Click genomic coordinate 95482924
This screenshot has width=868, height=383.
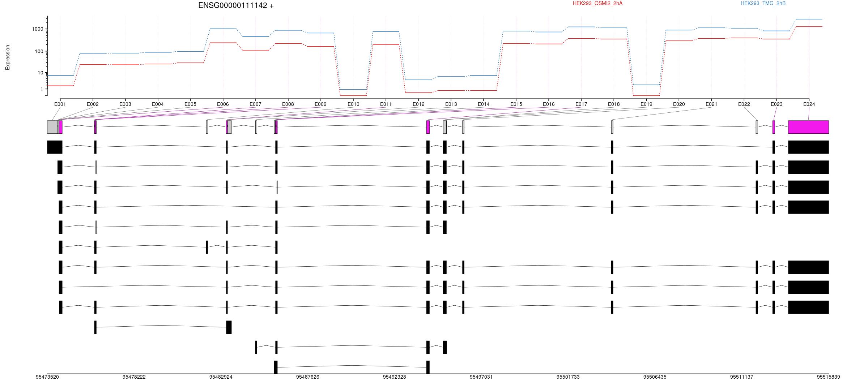click(221, 377)
